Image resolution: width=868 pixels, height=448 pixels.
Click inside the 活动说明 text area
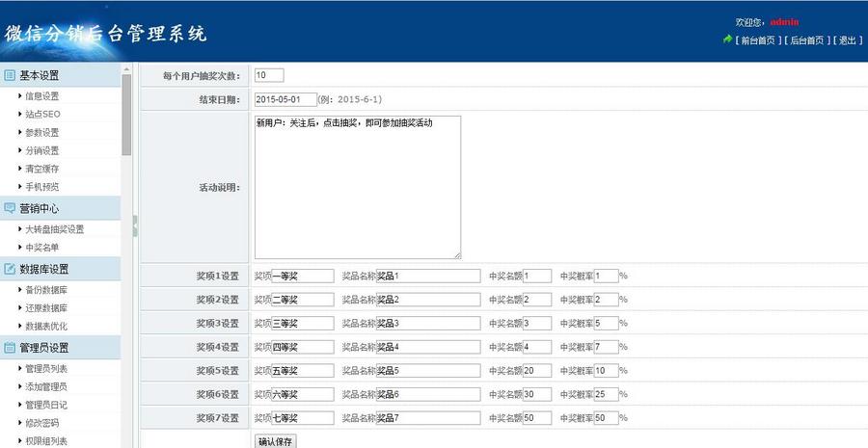click(x=358, y=188)
